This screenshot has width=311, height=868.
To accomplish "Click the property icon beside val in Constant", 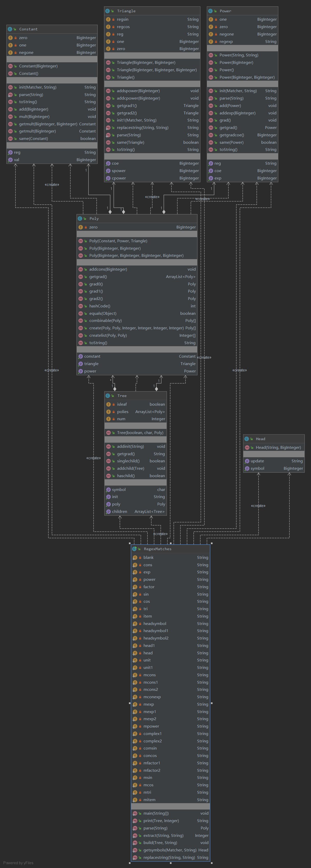I will (x=10, y=160).
